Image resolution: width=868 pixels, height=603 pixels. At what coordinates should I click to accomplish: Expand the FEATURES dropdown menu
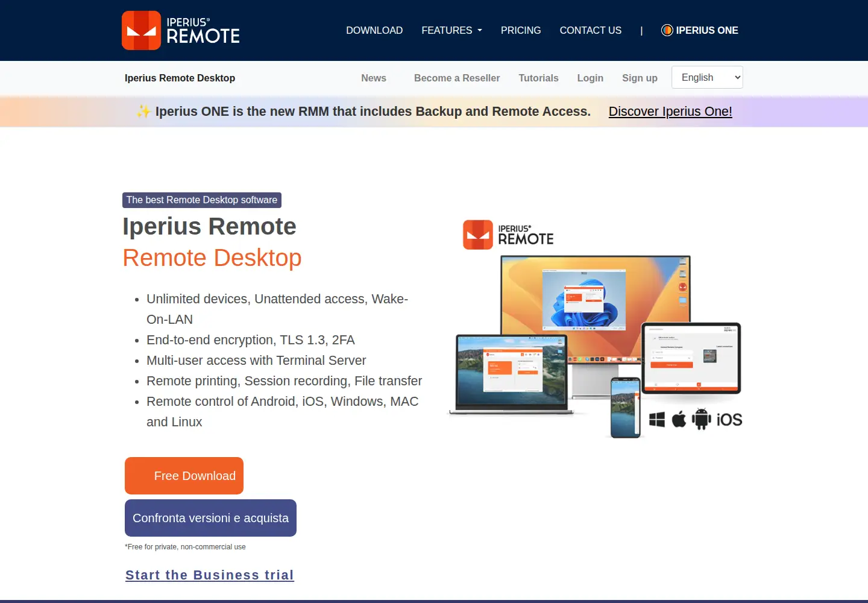[451, 30]
